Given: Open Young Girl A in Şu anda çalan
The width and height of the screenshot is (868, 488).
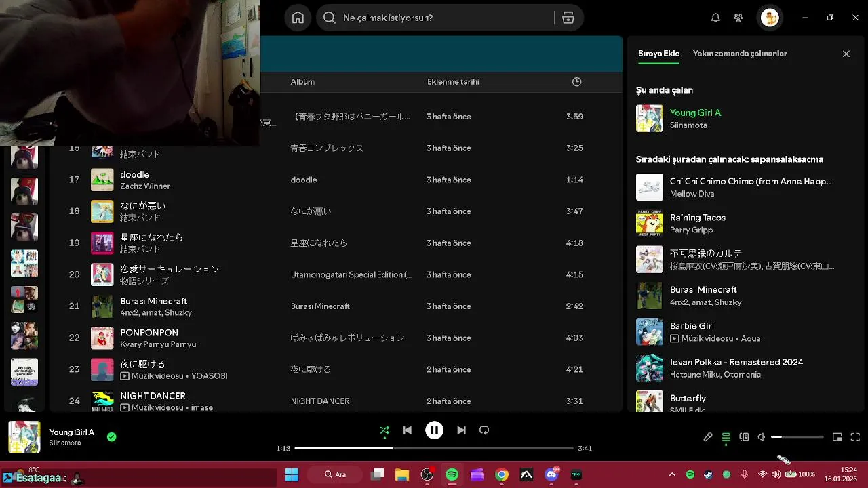Looking at the screenshot, I should pos(695,113).
